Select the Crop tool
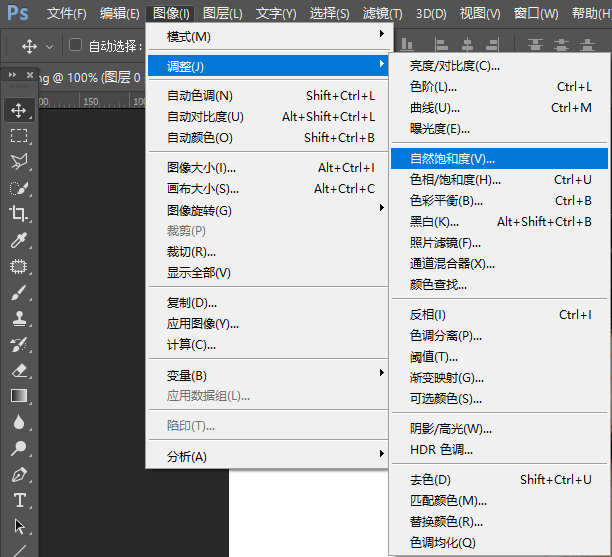 tap(19, 214)
